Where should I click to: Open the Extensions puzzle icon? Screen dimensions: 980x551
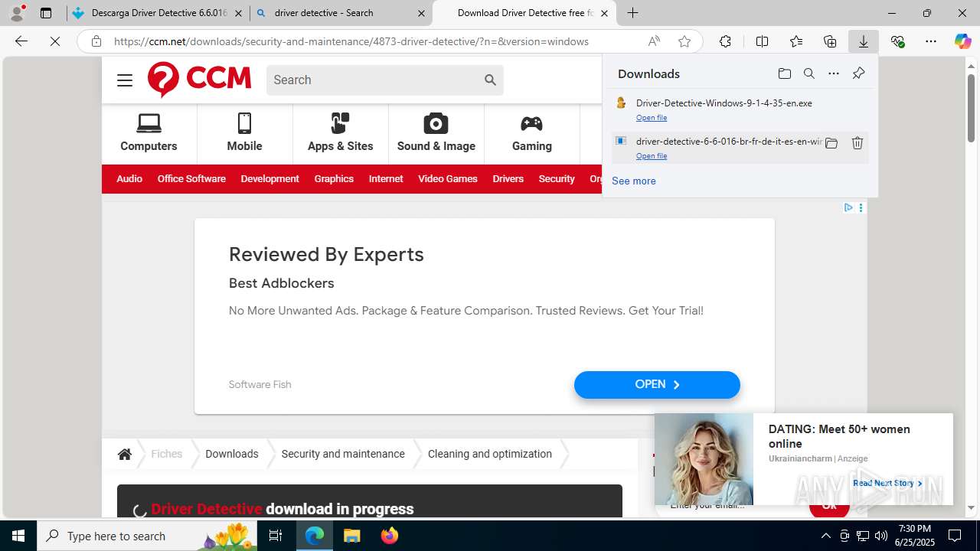(x=725, y=41)
